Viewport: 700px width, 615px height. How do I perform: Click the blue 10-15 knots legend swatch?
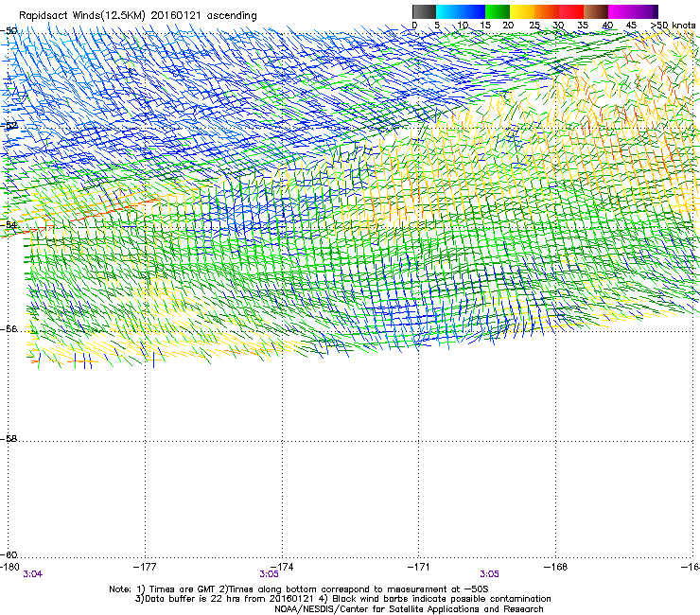[x=473, y=11]
